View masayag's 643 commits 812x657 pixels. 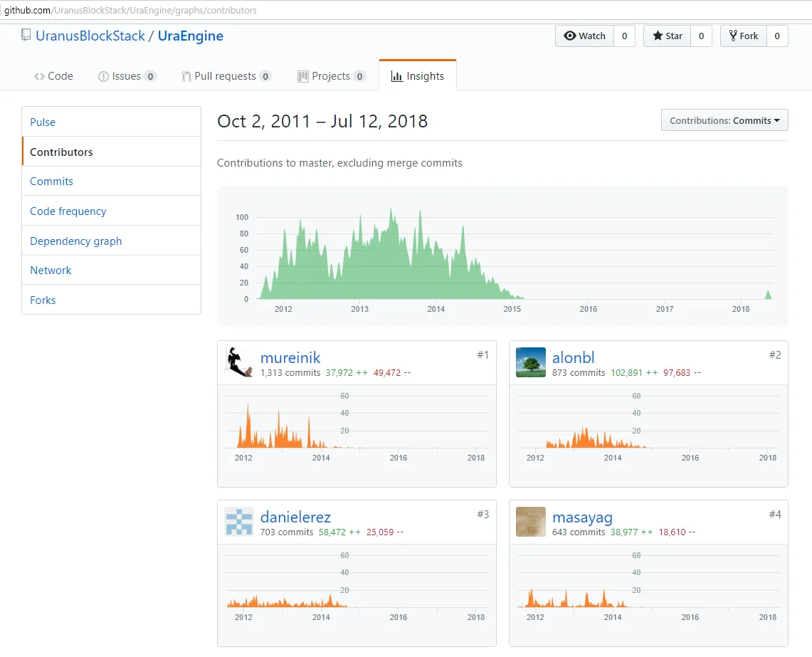[x=579, y=532]
